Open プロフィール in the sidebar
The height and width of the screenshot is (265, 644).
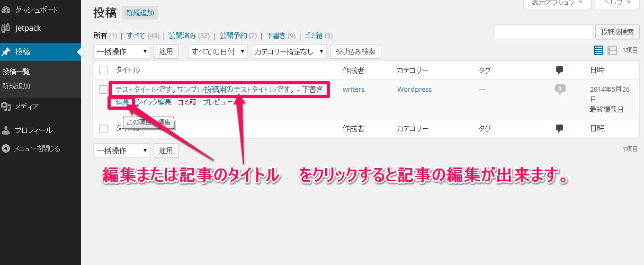[x=33, y=130]
